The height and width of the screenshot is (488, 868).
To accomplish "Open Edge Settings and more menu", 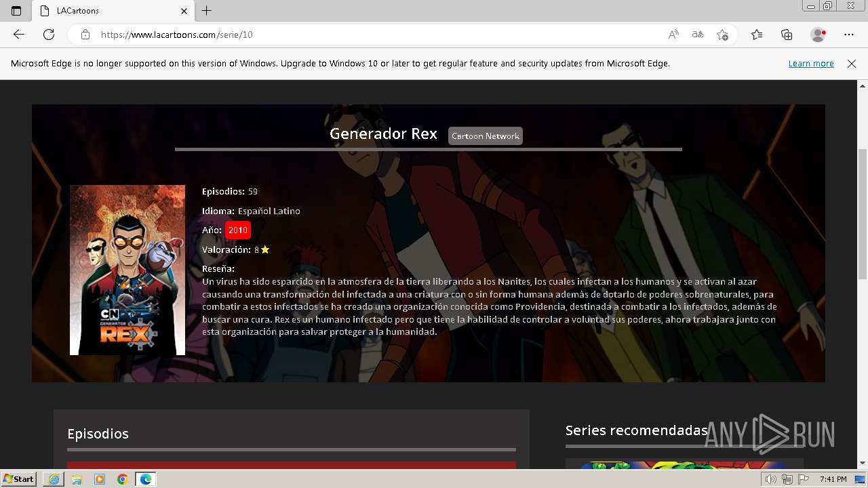I will [849, 35].
